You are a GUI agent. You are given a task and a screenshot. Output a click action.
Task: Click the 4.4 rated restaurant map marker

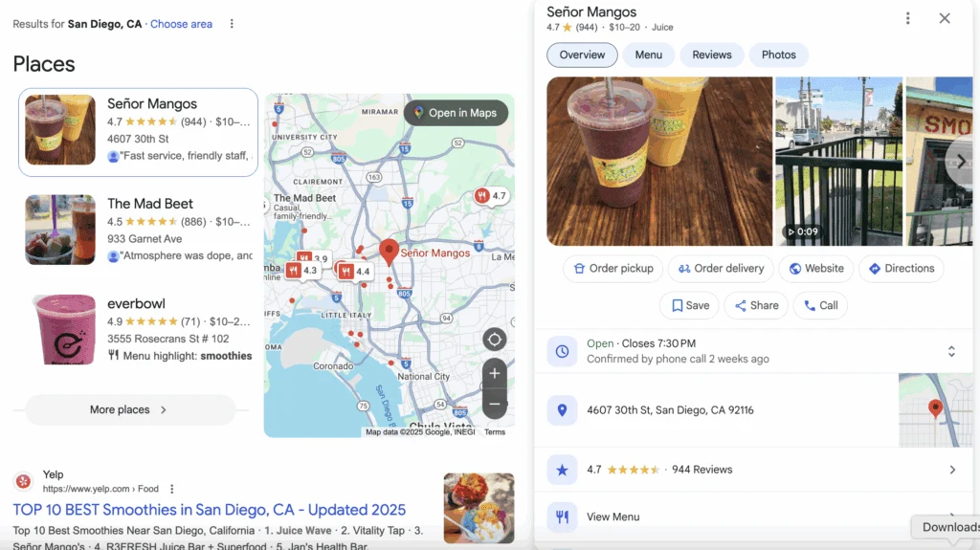[354, 272]
